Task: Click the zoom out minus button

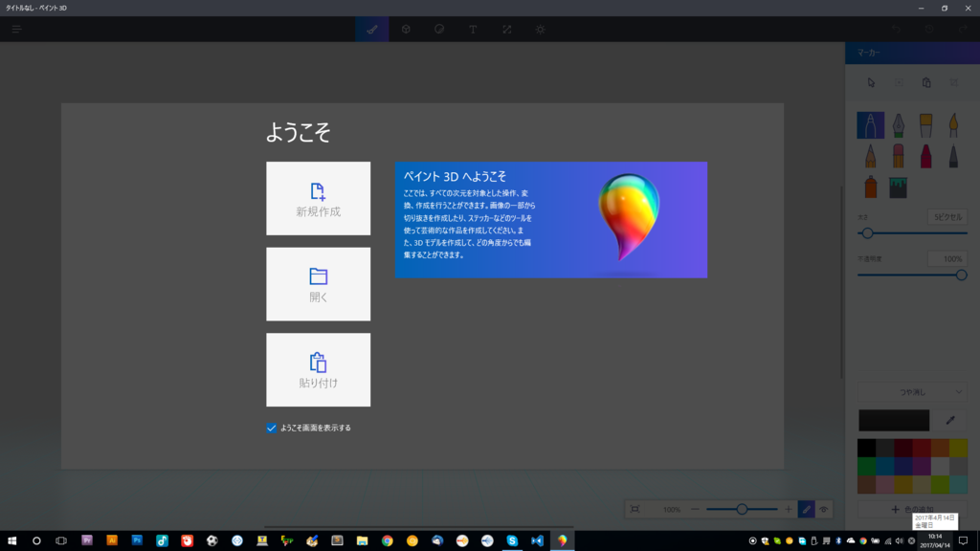Action: pos(695,509)
